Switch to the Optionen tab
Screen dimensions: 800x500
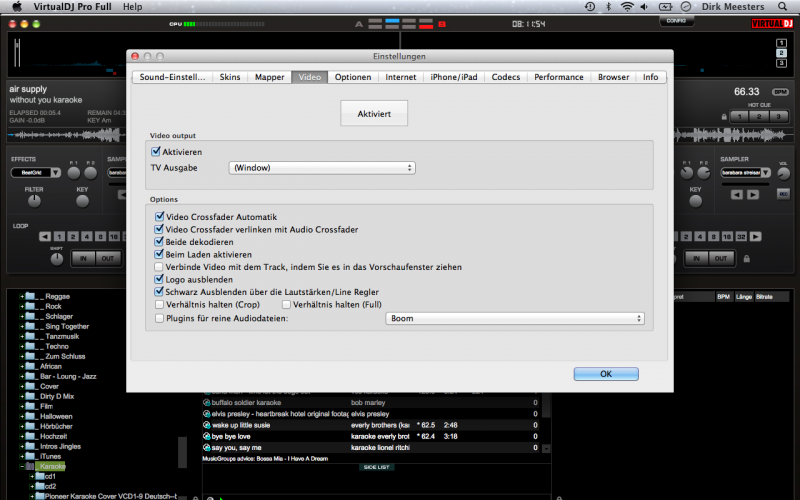pos(353,77)
